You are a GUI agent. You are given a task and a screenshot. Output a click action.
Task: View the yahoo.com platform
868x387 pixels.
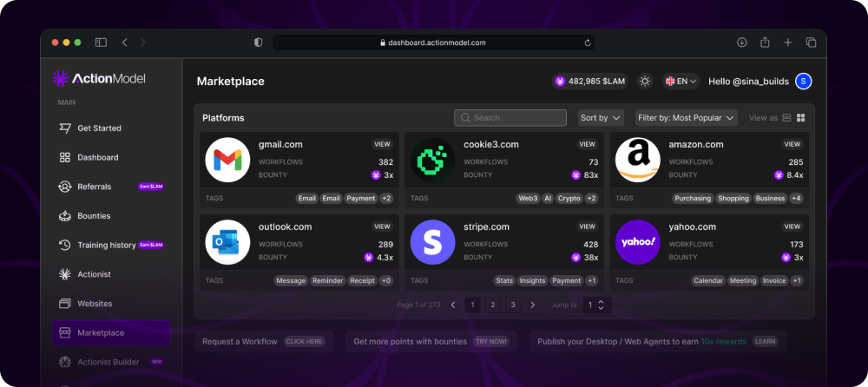[792, 226]
